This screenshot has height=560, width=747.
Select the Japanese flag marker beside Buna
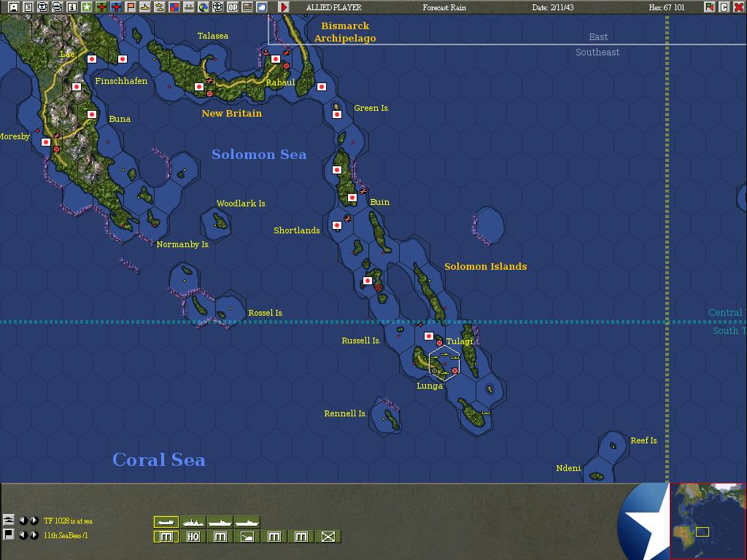(92, 114)
